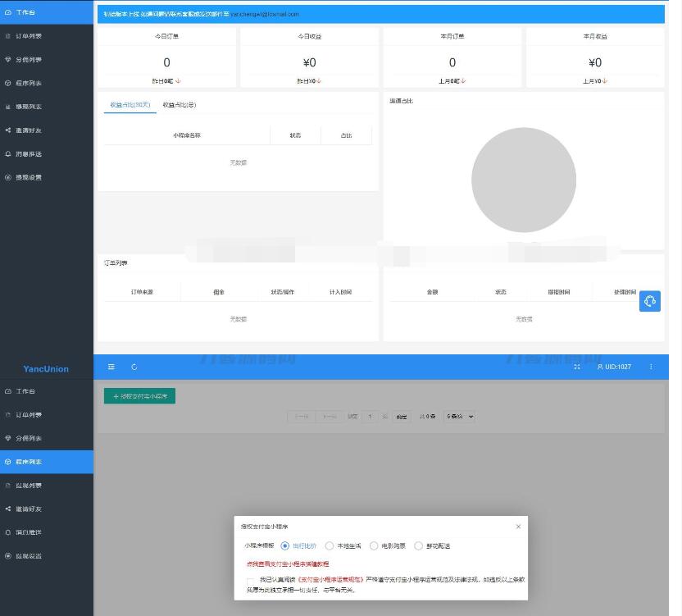Collapse sidebar with the hamburger menu icon

(111, 367)
